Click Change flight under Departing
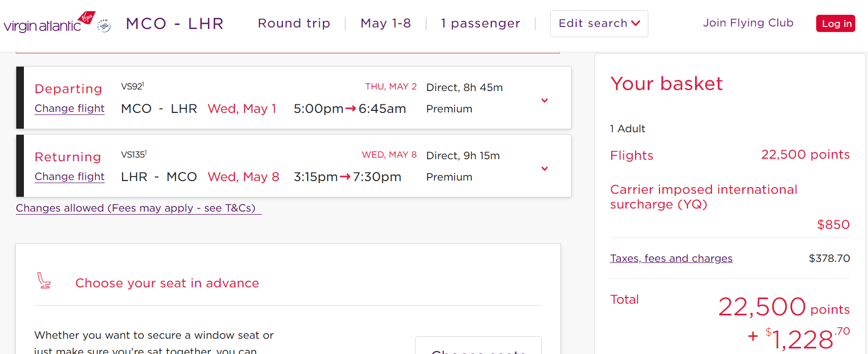This screenshot has height=354, width=868. [x=70, y=108]
